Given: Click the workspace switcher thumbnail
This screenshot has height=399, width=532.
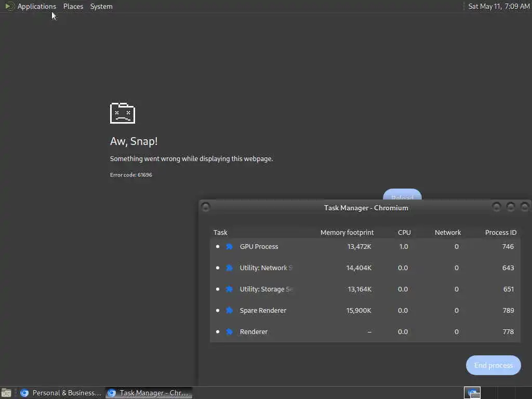Looking at the screenshot, I should tap(472, 393).
